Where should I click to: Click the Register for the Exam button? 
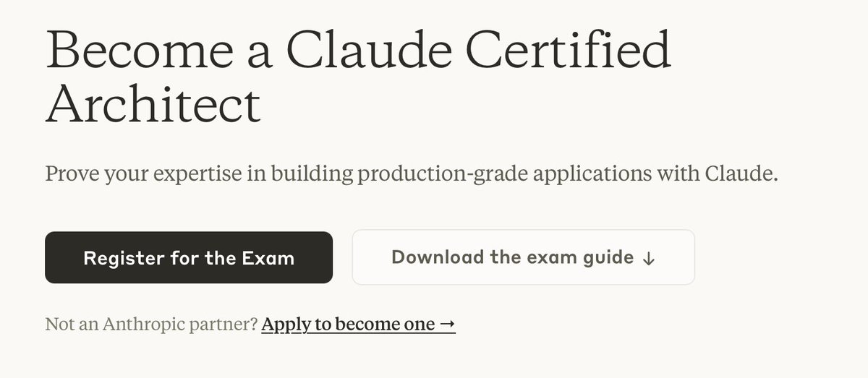(189, 258)
